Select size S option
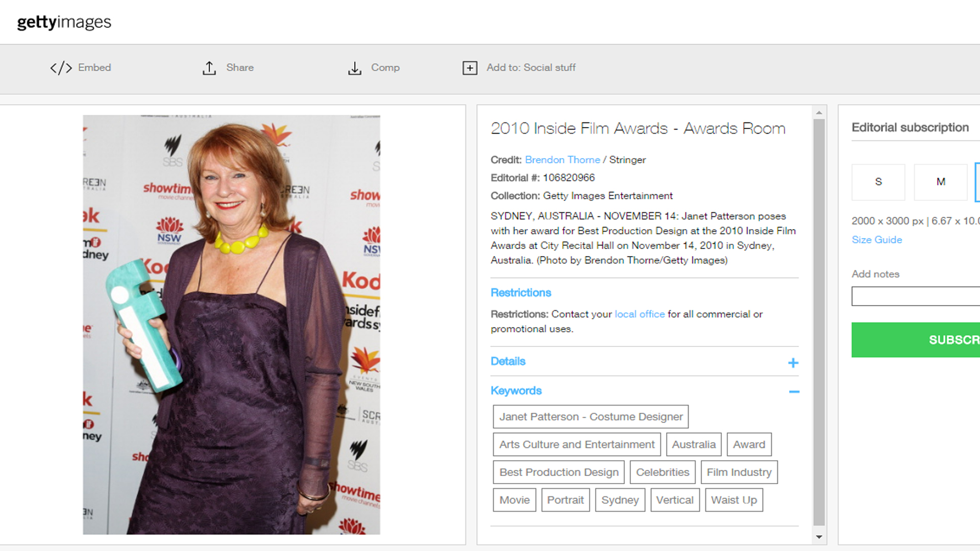The height and width of the screenshot is (551, 980). [x=878, y=182]
